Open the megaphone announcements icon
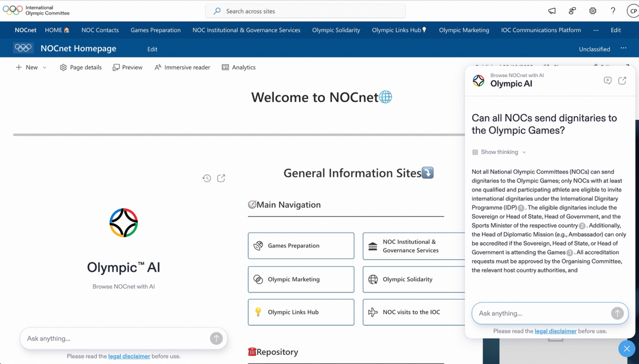This screenshot has height=364, width=639. (x=552, y=11)
